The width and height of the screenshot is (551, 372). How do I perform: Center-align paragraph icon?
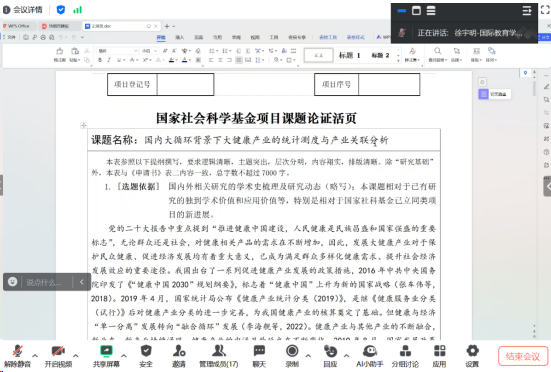coord(220,60)
